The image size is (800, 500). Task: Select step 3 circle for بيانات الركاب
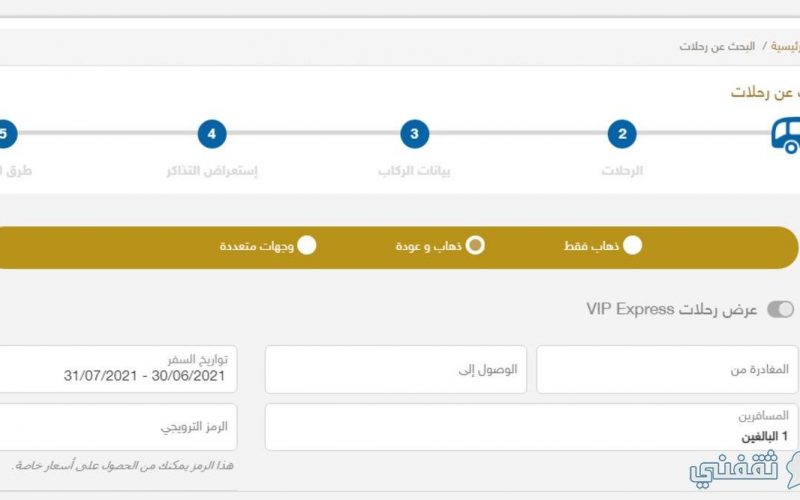point(414,134)
